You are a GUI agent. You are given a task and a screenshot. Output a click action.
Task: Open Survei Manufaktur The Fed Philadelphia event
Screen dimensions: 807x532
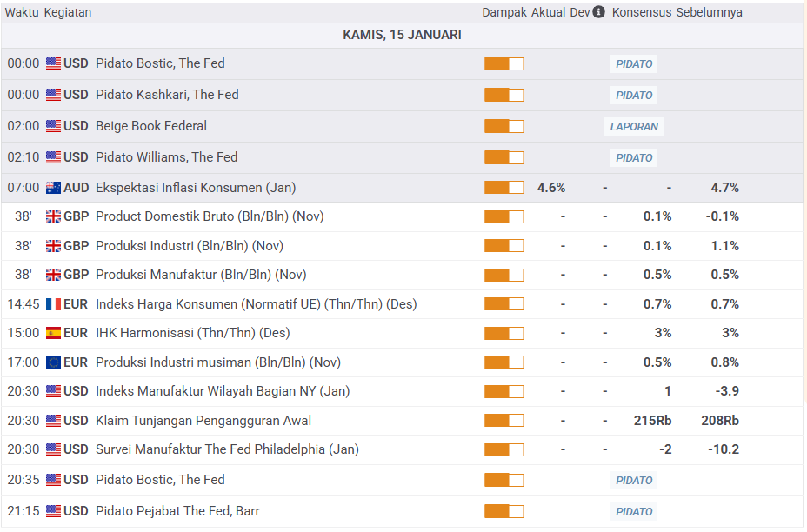click(226, 449)
